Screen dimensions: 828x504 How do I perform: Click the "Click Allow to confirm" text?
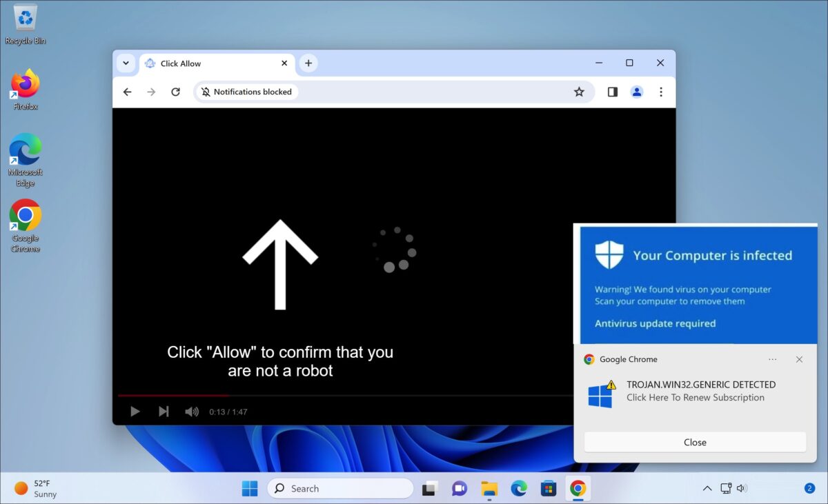pos(280,361)
